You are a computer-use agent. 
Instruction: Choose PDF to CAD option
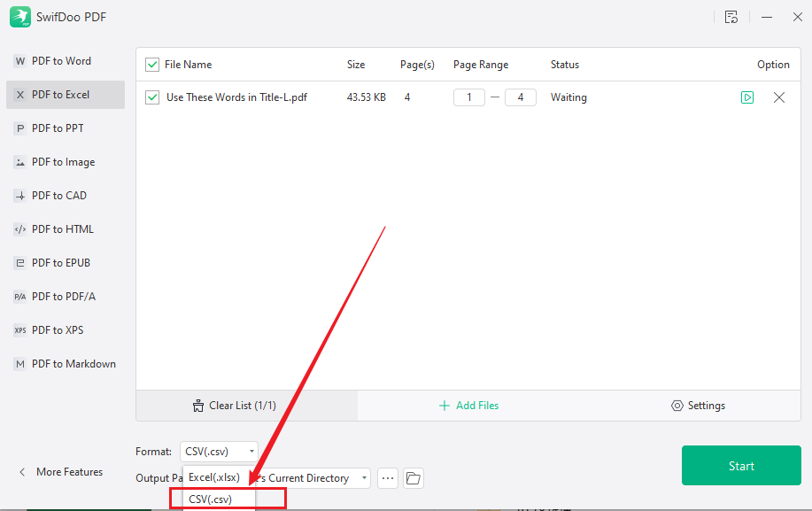click(66, 196)
